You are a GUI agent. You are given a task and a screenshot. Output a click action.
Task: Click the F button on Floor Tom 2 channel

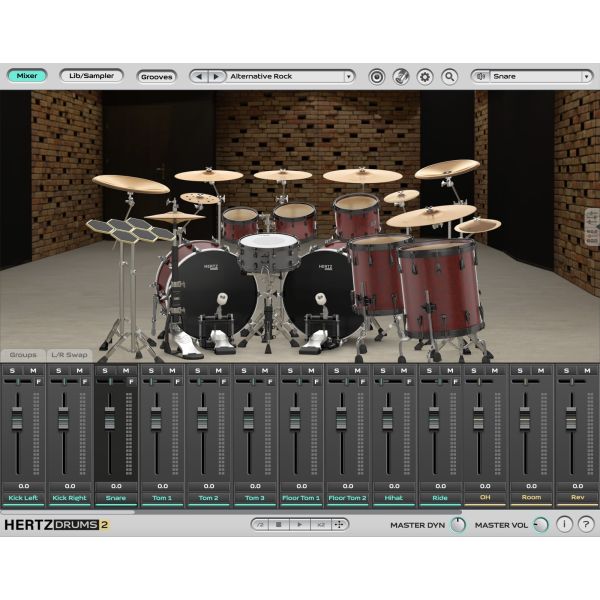coord(362,382)
